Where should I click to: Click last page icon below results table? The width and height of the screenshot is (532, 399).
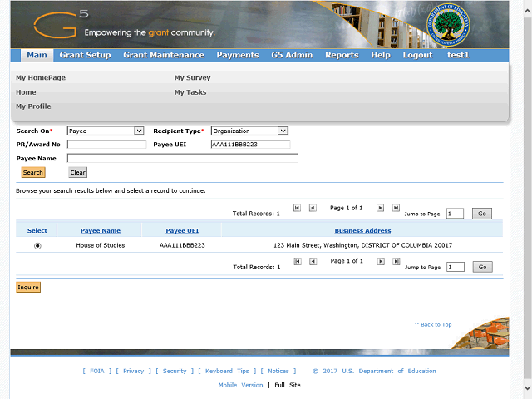(396, 261)
